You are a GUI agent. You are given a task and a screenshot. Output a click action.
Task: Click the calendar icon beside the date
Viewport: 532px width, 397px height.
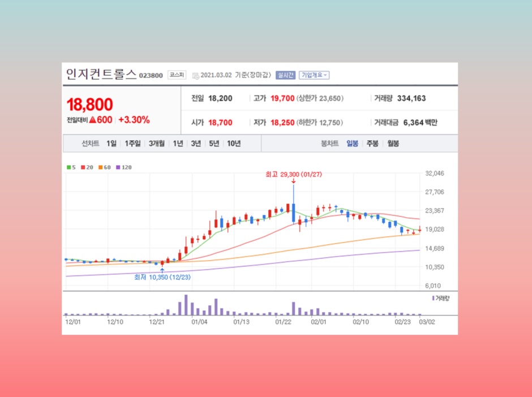pyautogui.click(x=196, y=76)
